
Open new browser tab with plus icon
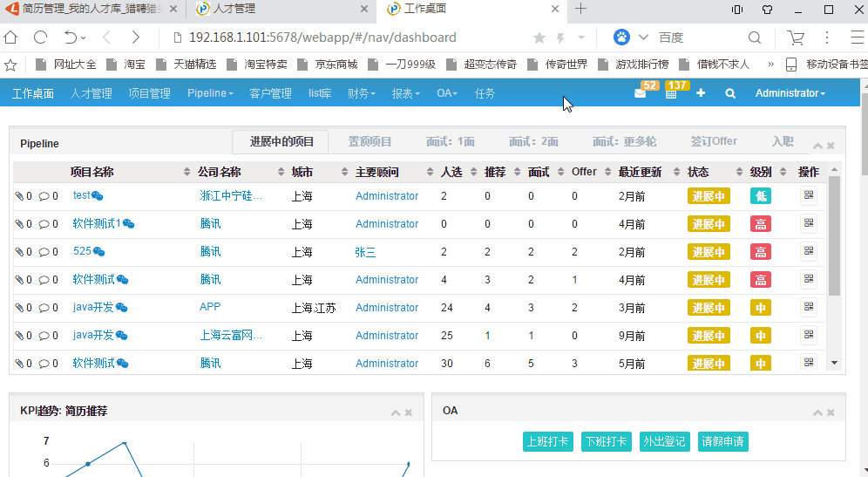580,9
